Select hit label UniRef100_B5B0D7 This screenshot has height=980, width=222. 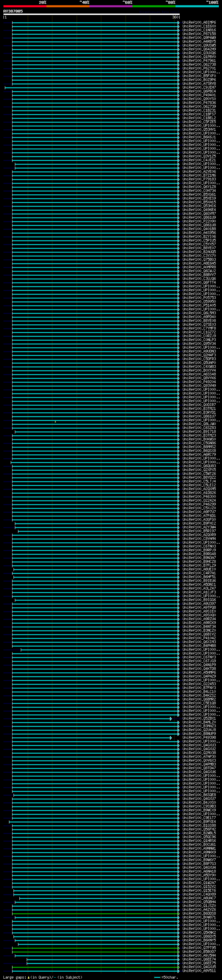click(199, 952)
